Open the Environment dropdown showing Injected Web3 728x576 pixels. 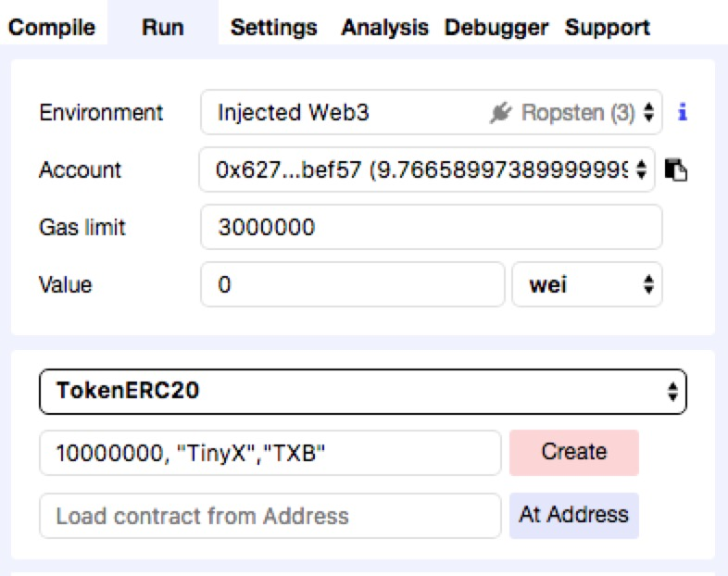431,113
